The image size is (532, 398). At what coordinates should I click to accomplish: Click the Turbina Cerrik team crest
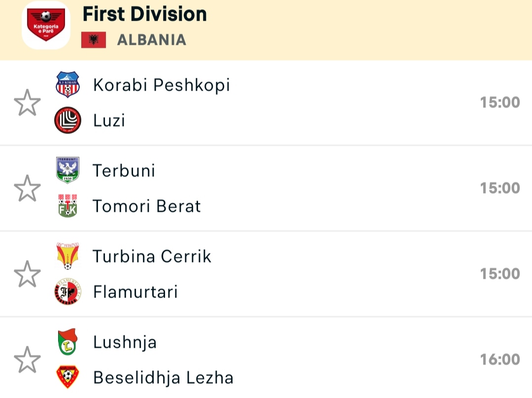(x=67, y=256)
